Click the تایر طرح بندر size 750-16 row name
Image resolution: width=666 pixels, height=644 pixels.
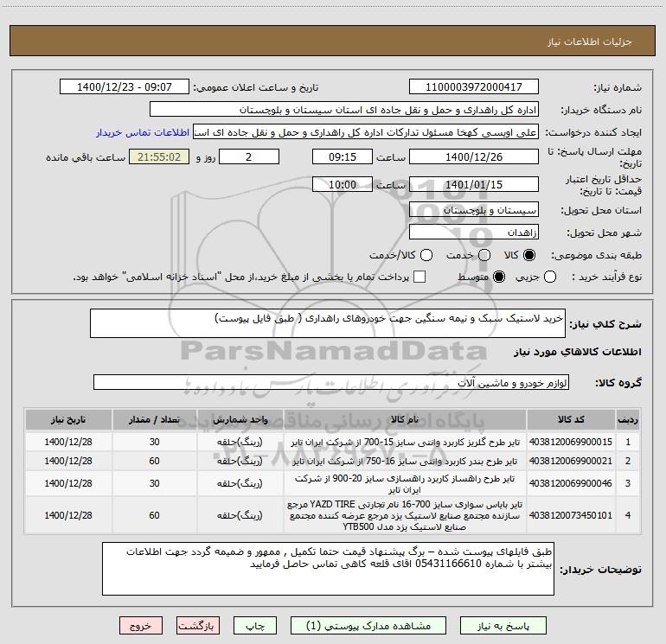point(405,461)
